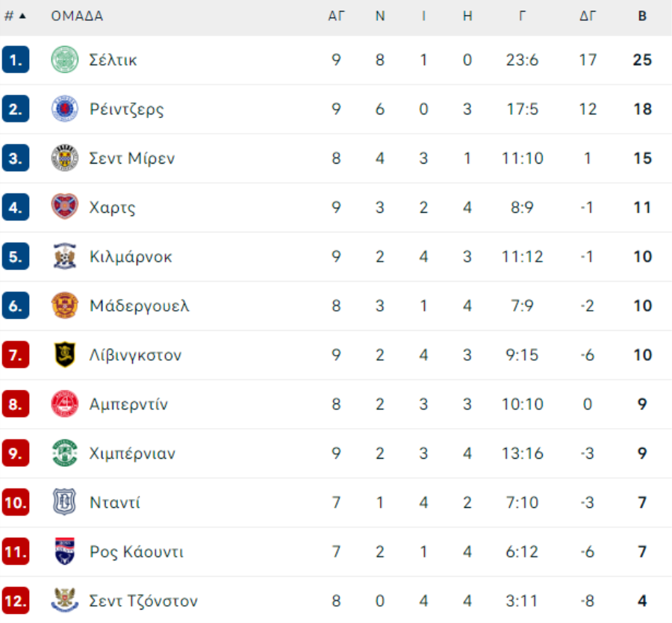Open the Dundee club crest icon
672x623 pixels.
click(x=65, y=502)
